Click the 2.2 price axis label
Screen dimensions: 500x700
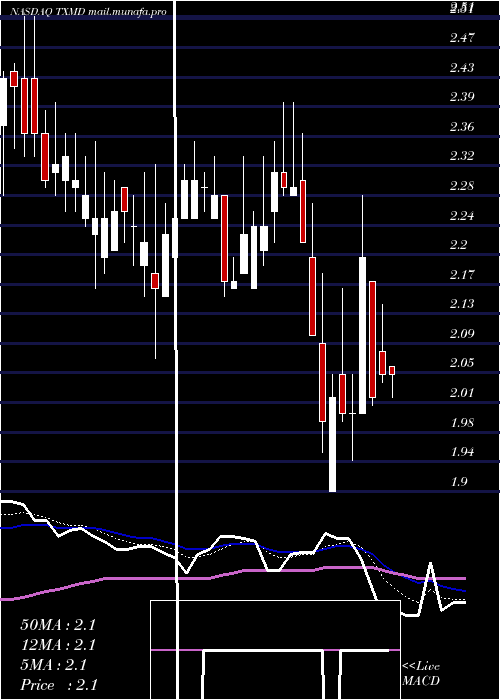click(458, 245)
